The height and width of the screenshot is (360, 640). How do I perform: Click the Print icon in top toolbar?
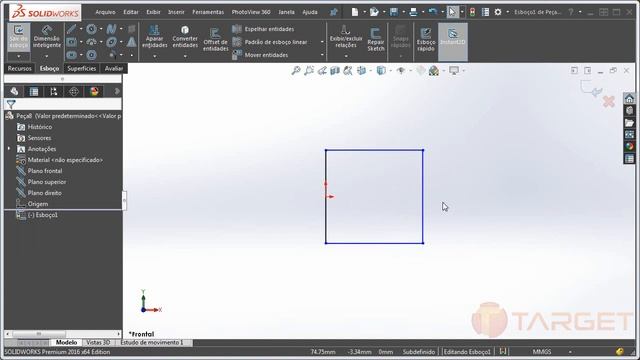coord(413,12)
